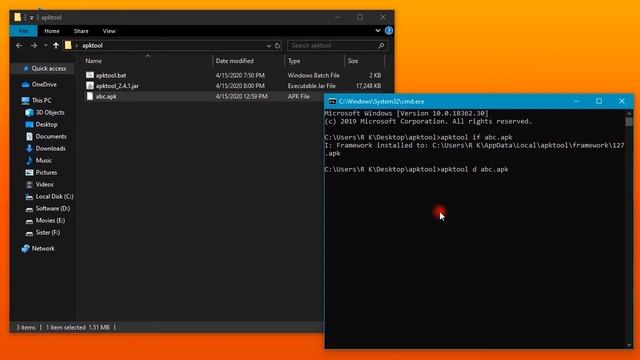Click the forward navigation arrow in Explorer
Viewport: 640px width, 360px height.
tap(34, 46)
